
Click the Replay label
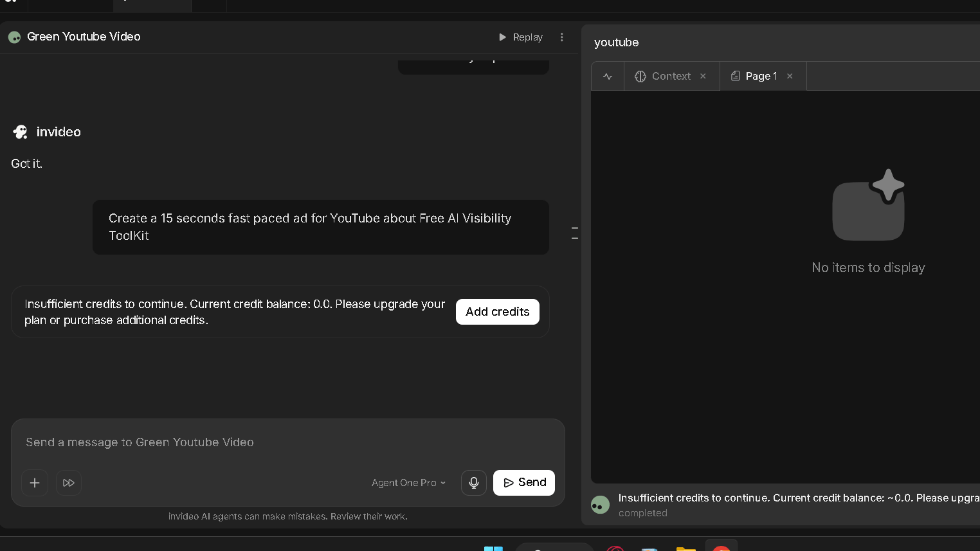tap(528, 37)
